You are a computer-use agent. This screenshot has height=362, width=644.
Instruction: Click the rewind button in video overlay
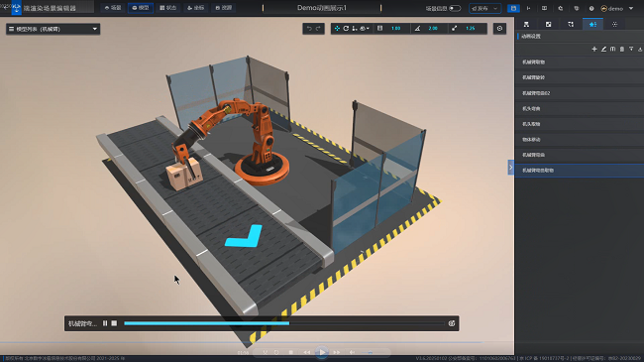307,352
